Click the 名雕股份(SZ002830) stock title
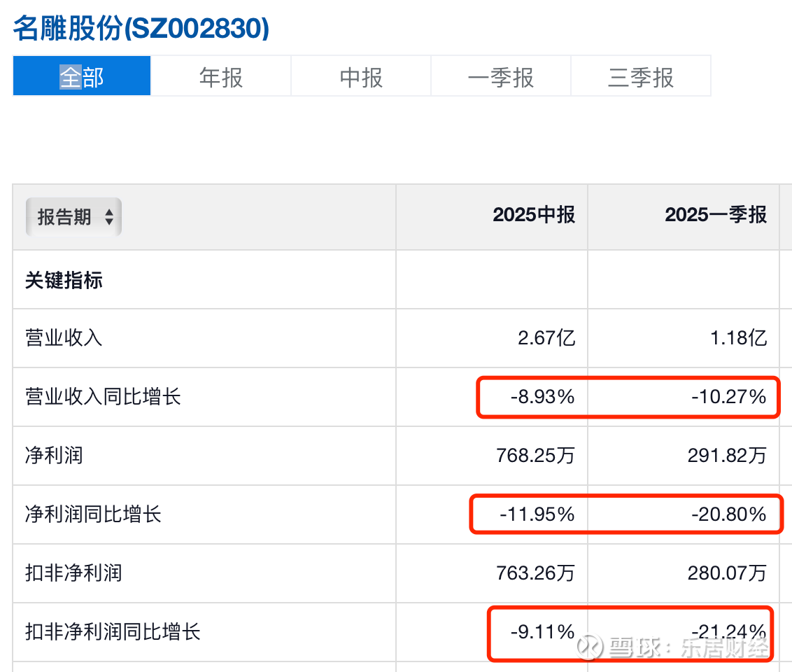The height and width of the screenshot is (672, 792). pyautogui.click(x=141, y=28)
